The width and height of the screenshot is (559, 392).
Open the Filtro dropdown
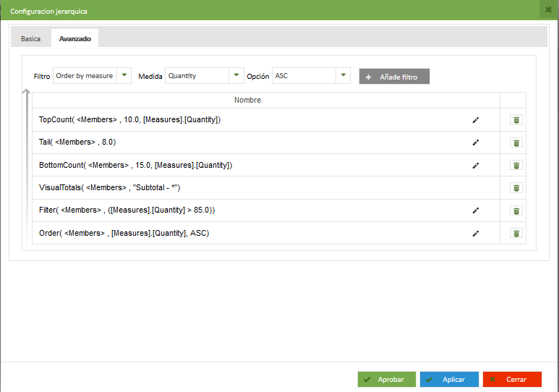[124, 75]
